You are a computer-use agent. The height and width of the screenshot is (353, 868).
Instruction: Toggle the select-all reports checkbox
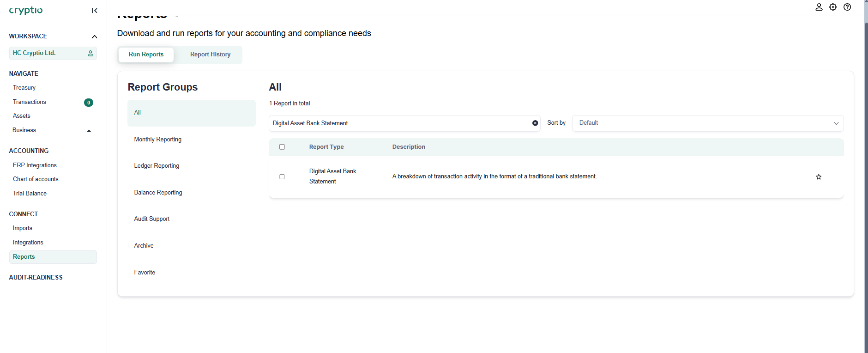pos(282,147)
